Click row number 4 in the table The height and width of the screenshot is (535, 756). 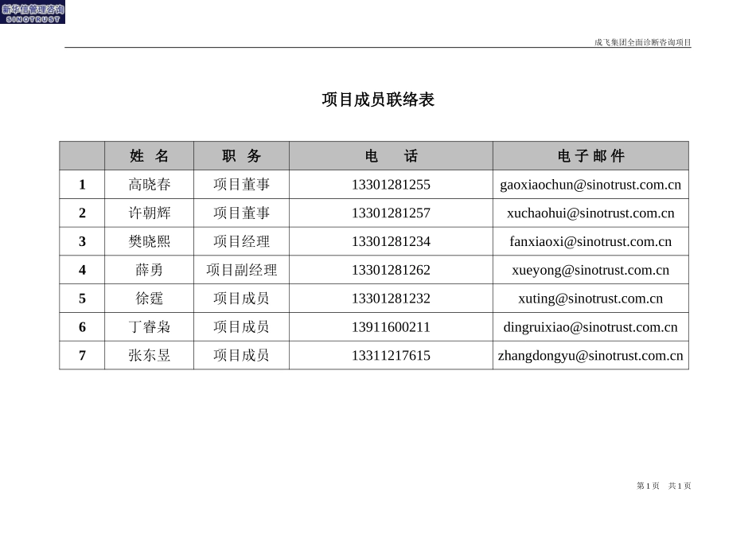(x=82, y=270)
